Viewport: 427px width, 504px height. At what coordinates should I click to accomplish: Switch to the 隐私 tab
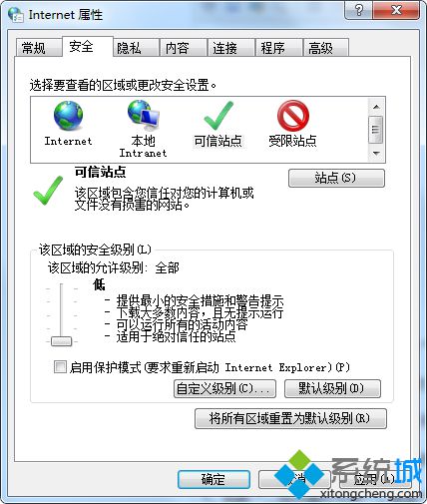pyautogui.click(x=129, y=48)
